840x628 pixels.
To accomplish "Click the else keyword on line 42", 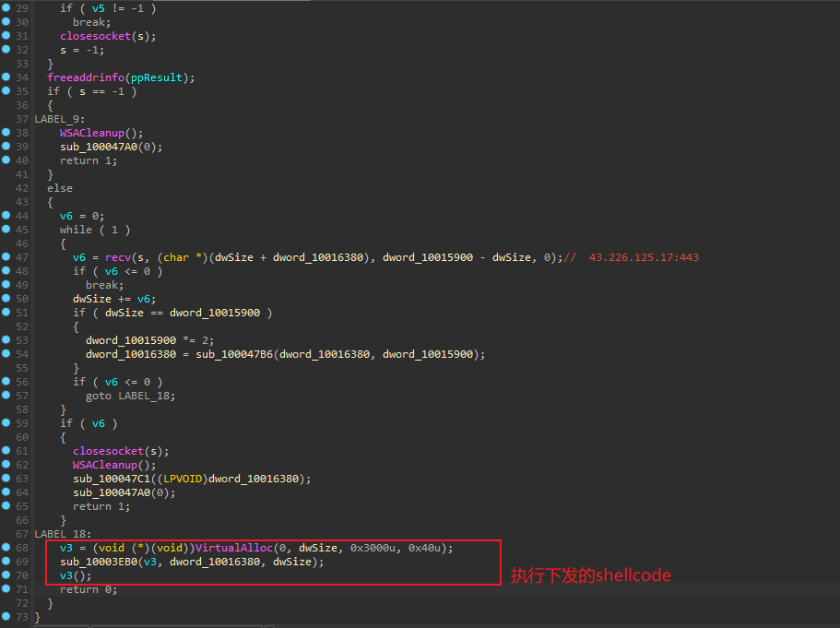I will click(60, 189).
